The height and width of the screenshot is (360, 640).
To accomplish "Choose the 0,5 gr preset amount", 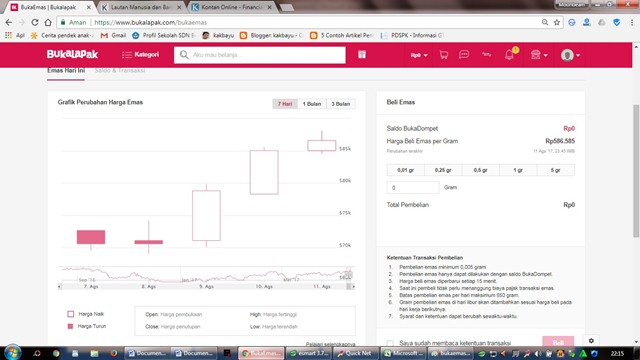I will (x=480, y=170).
